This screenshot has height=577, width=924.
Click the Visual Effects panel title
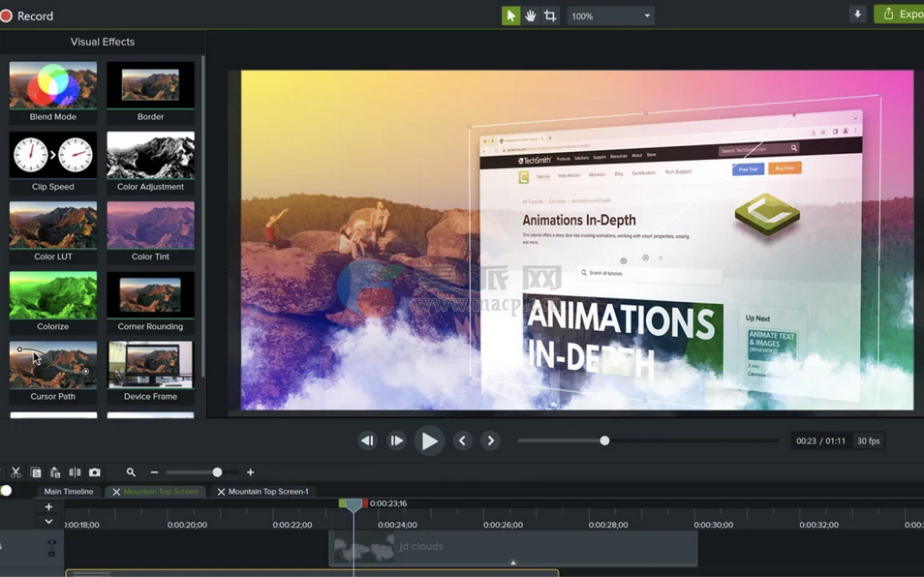pos(103,42)
